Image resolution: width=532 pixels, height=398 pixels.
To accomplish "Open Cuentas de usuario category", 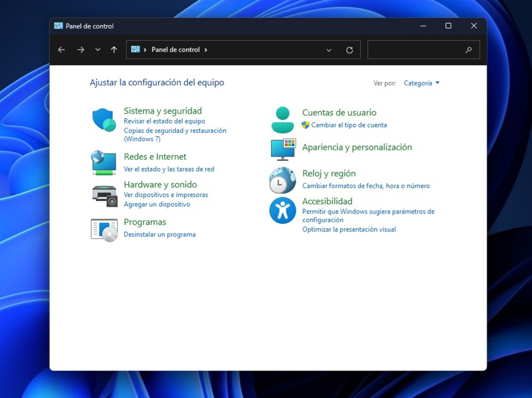I will click(x=339, y=112).
